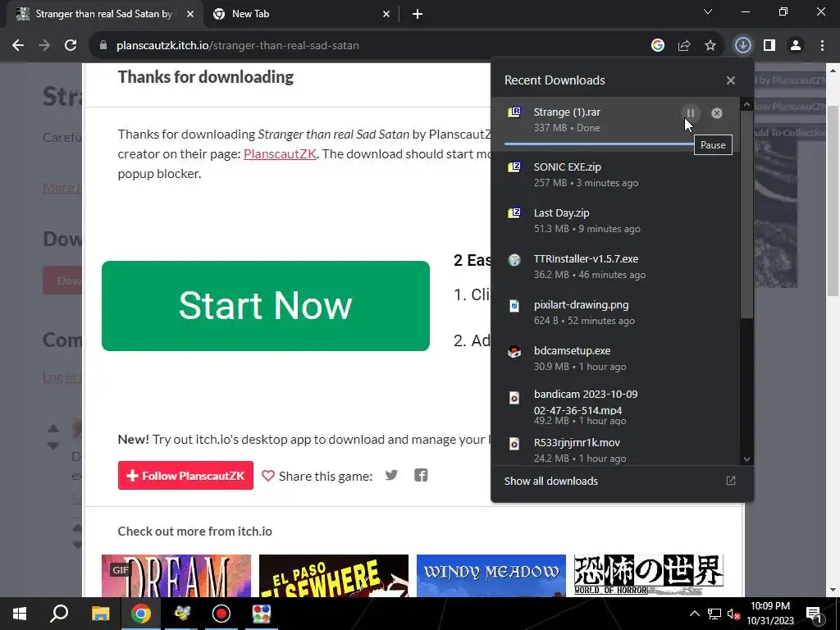Reload the current page

pos(71,46)
